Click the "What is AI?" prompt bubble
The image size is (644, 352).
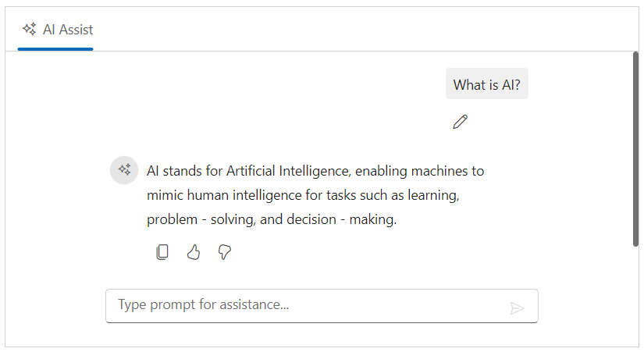point(486,84)
